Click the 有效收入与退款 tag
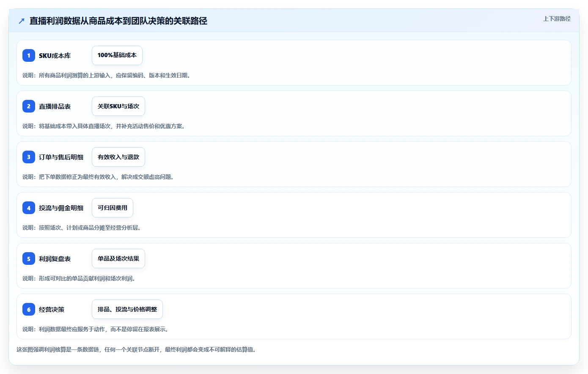This screenshot has width=588, height=374. coord(118,157)
